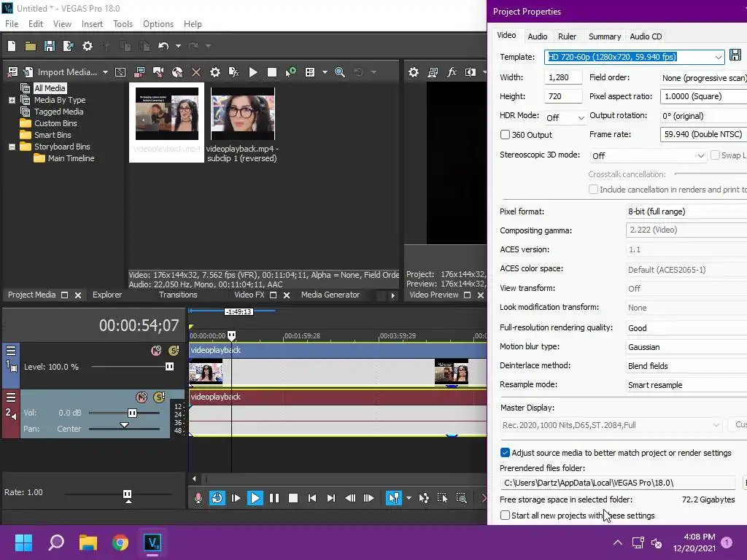Save template with floppy icon beside Template

click(x=735, y=55)
